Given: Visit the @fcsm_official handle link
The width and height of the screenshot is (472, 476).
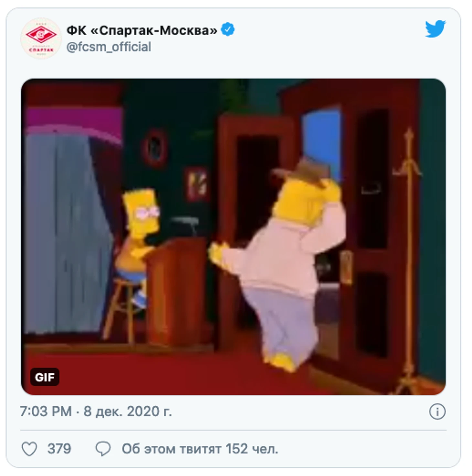Looking at the screenshot, I should 109,47.
